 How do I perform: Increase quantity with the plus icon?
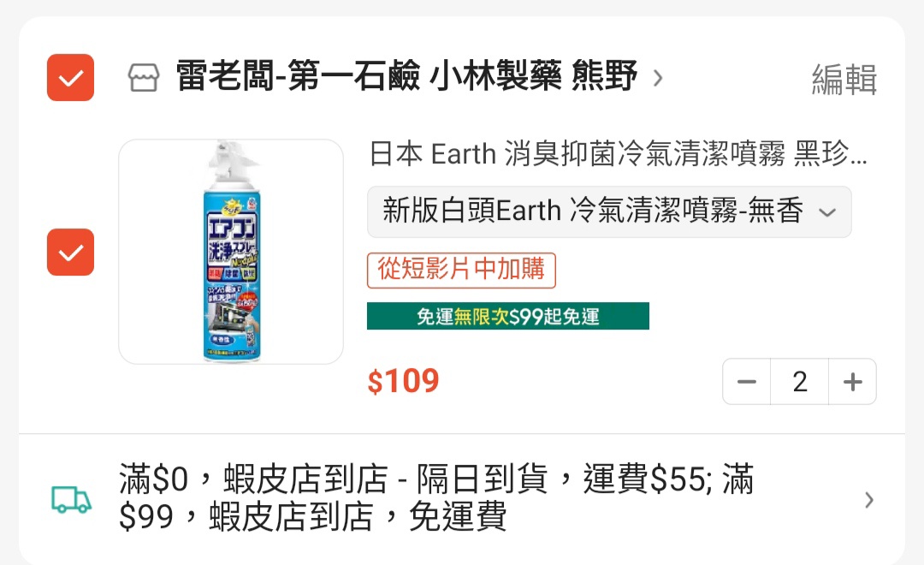[x=853, y=382]
